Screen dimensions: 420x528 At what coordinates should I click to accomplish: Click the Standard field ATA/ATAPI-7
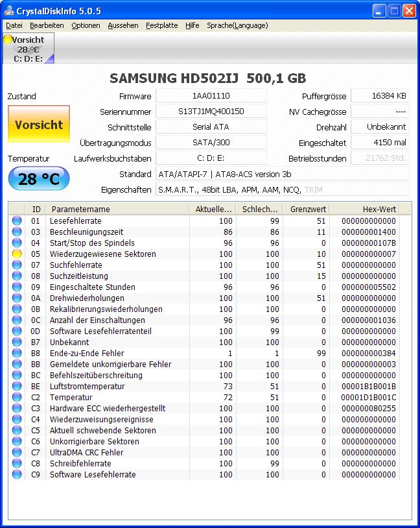(283, 174)
